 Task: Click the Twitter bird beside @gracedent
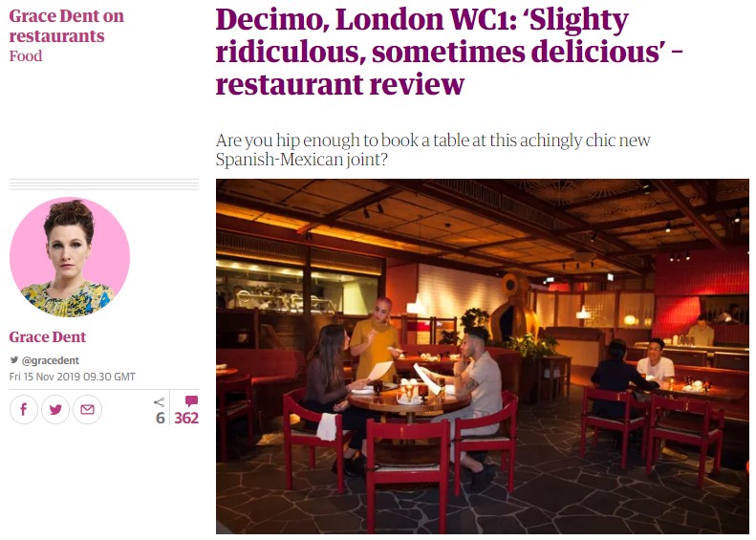coord(14,360)
